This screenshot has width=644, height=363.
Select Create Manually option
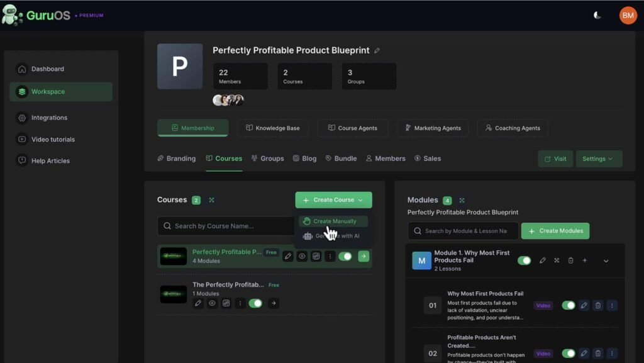point(333,221)
